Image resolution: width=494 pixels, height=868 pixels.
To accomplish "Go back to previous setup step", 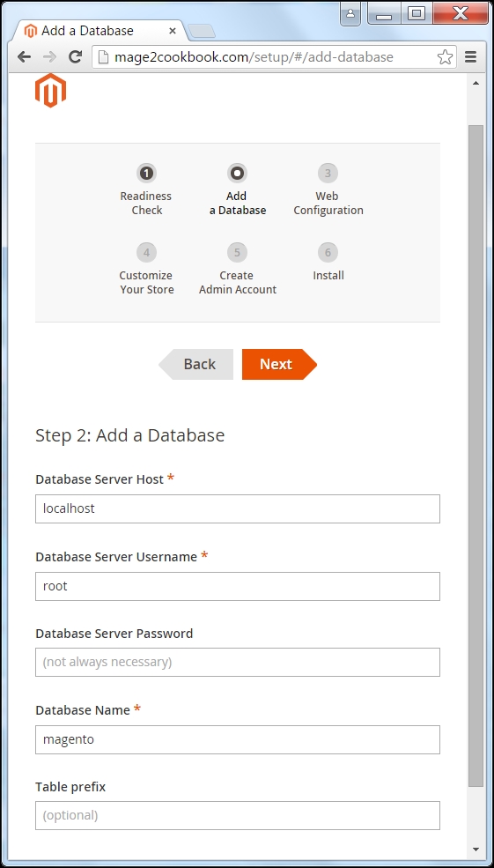I will click(195, 364).
